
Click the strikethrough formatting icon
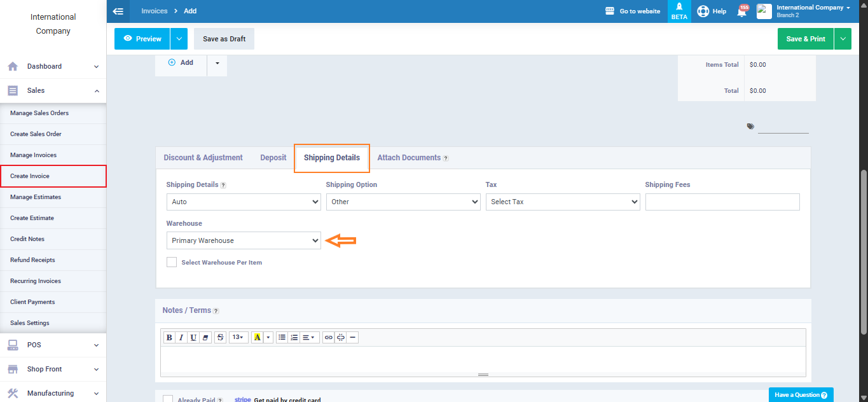point(221,338)
